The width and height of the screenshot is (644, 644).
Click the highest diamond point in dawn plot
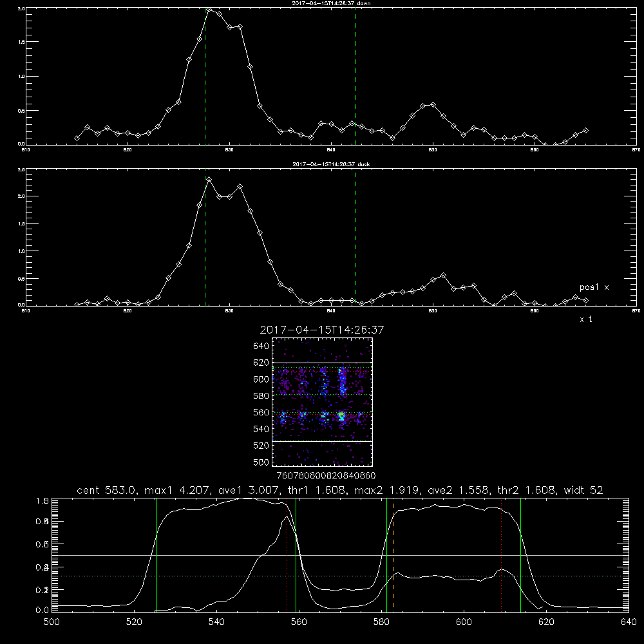click(x=209, y=10)
